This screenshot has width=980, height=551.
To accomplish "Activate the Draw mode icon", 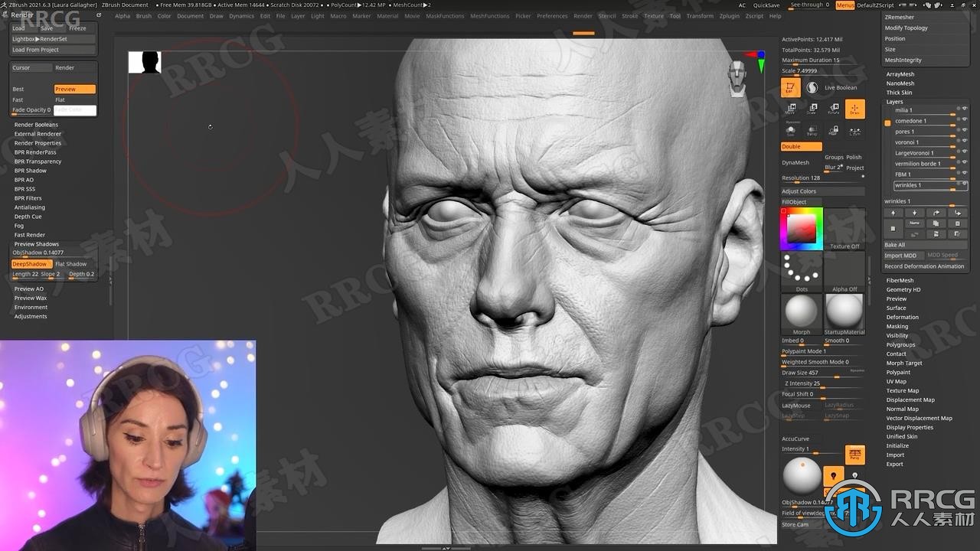I will (x=855, y=109).
